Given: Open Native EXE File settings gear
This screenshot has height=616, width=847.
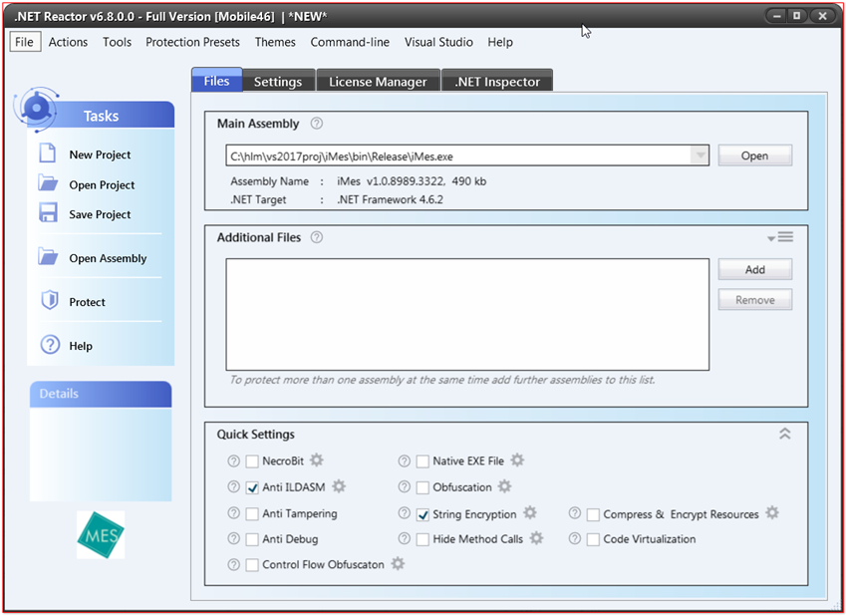Looking at the screenshot, I should (517, 460).
